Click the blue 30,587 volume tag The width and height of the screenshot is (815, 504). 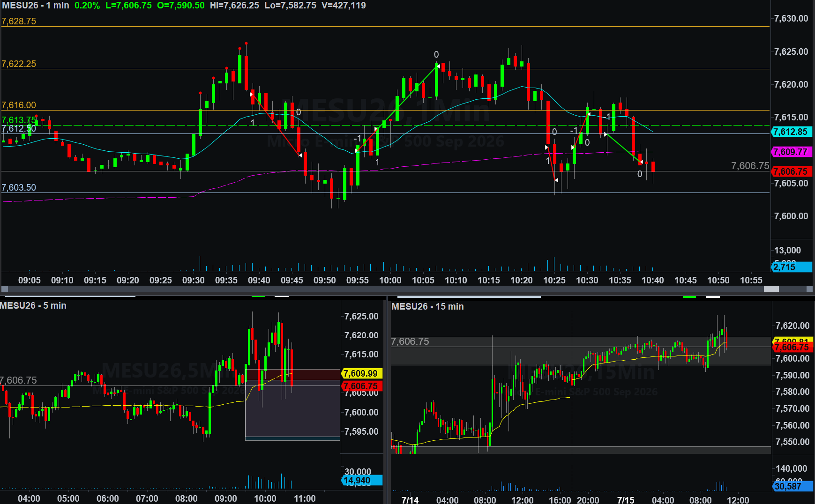pyautogui.click(x=793, y=486)
